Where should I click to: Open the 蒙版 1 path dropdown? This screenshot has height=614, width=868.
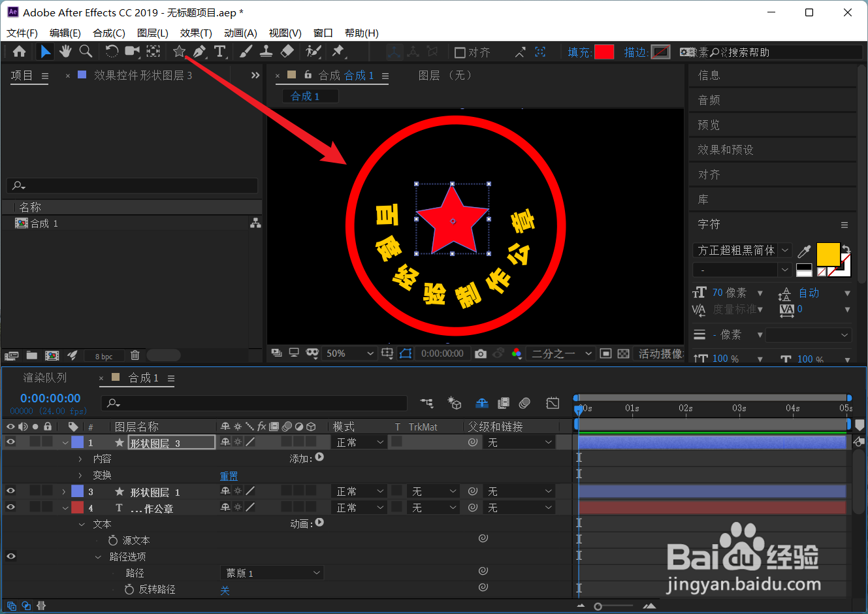(x=272, y=573)
